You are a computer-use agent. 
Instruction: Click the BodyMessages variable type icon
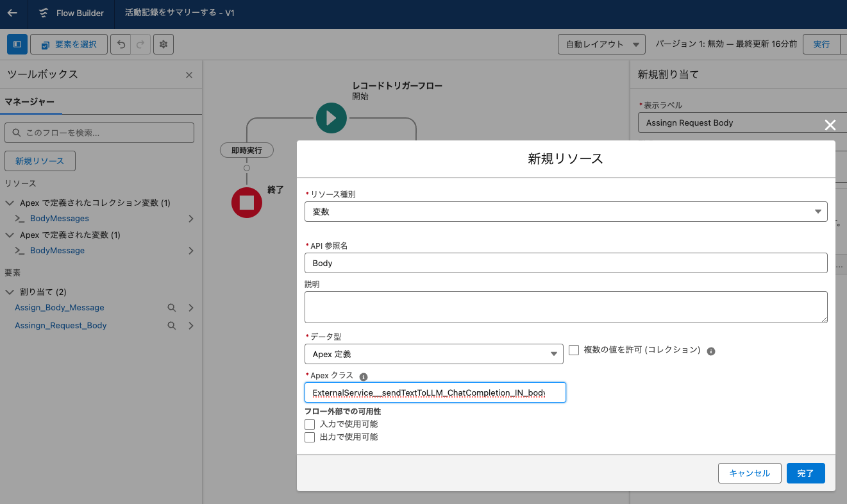point(20,219)
